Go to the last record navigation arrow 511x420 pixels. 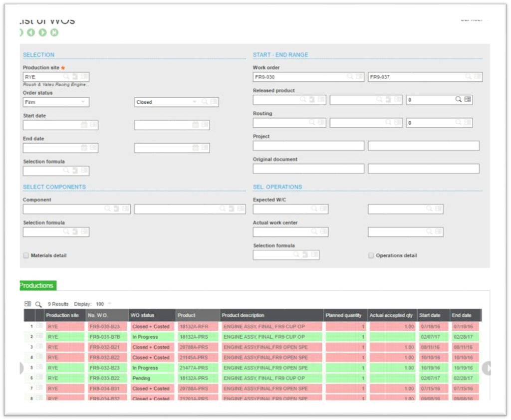point(54,32)
